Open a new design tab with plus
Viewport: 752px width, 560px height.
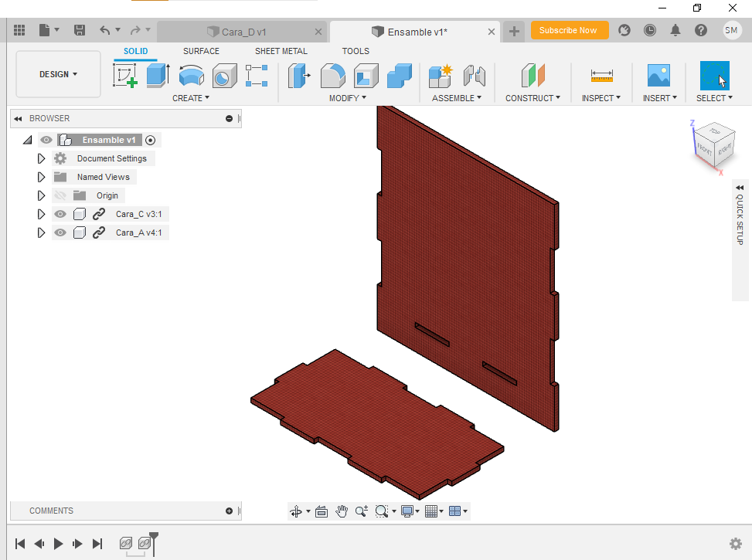click(514, 32)
